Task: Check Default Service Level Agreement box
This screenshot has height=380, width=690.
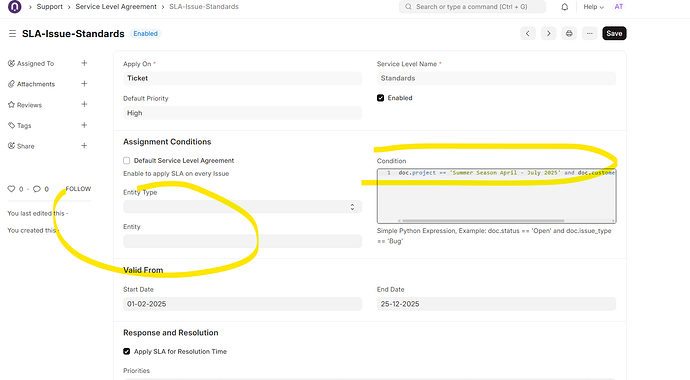Action: (x=127, y=161)
